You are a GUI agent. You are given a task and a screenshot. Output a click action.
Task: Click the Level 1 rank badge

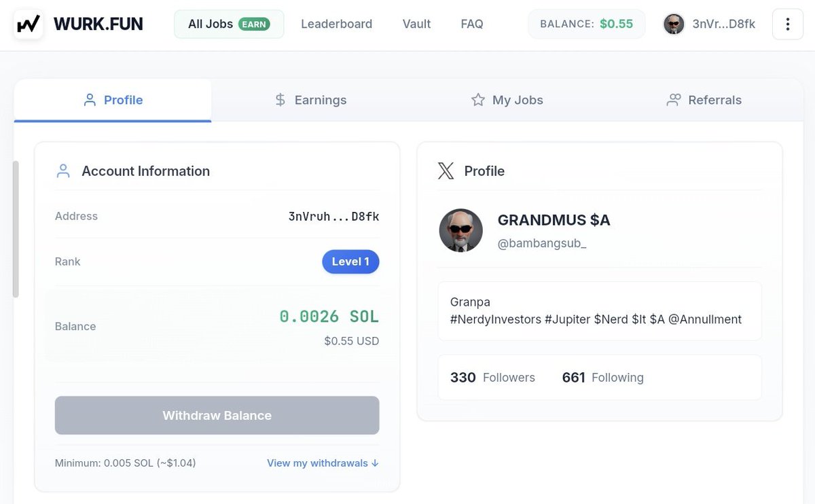point(350,262)
